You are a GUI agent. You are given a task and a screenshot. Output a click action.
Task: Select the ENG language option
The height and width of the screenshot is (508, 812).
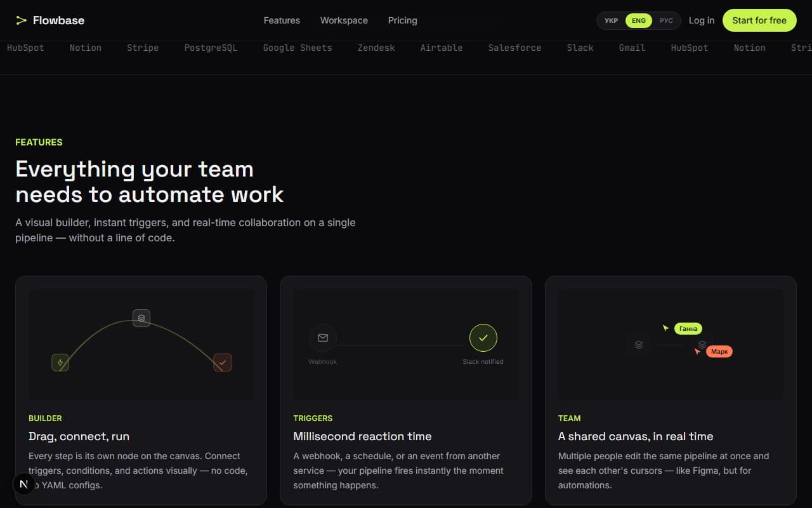pos(639,20)
